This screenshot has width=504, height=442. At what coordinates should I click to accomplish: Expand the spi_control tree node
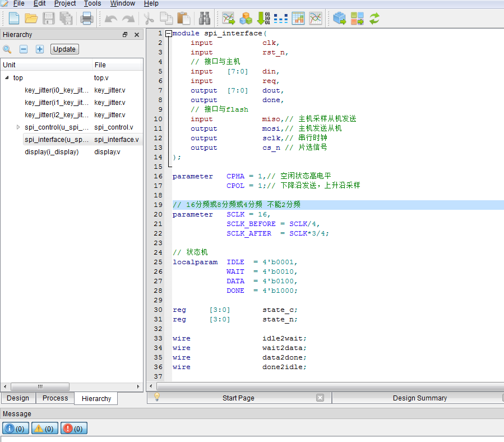coord(19,127)
